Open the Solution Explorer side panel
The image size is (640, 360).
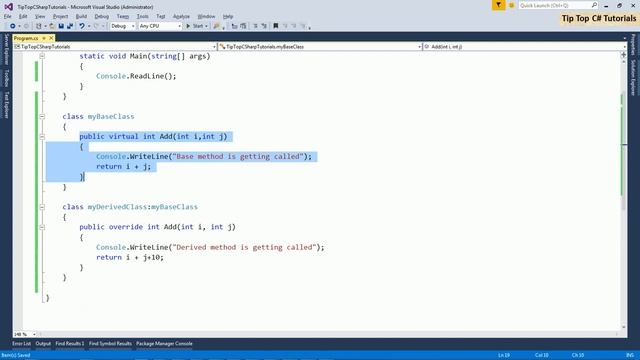coord(633,78)
